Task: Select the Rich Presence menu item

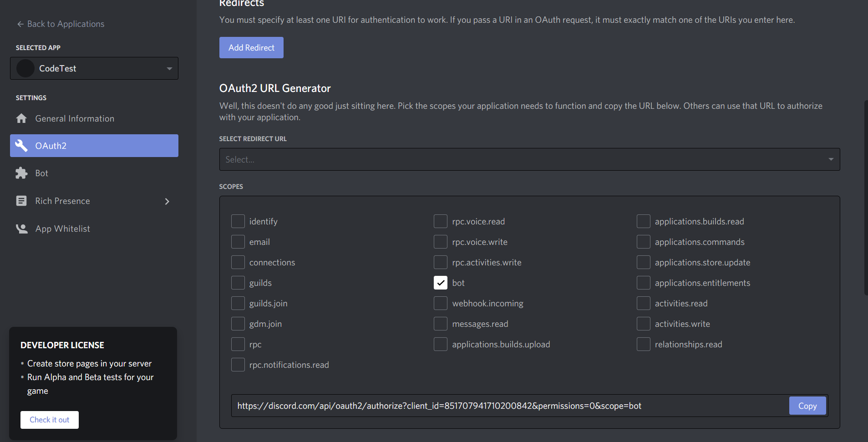Action: pyautogui.click(x=94, y=201)
